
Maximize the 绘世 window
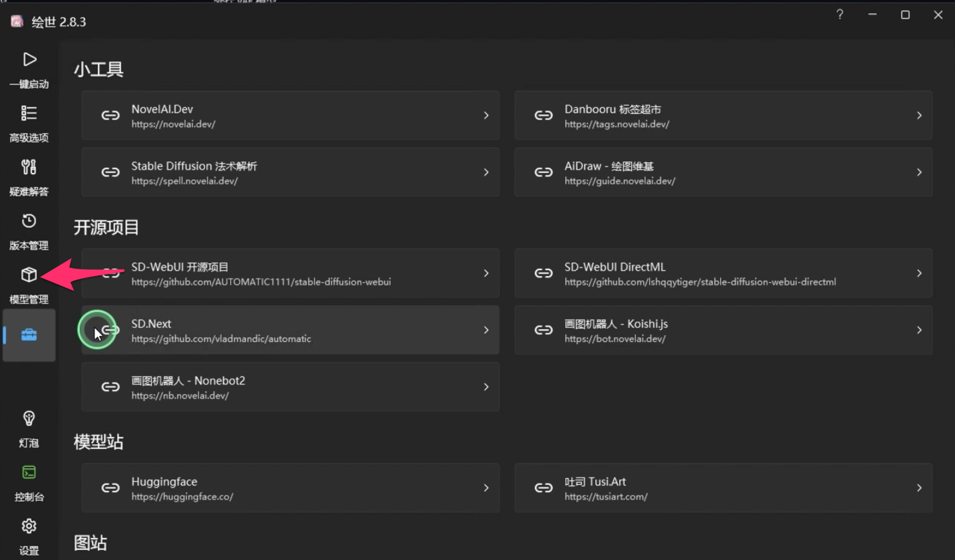(x=905, y=15)
